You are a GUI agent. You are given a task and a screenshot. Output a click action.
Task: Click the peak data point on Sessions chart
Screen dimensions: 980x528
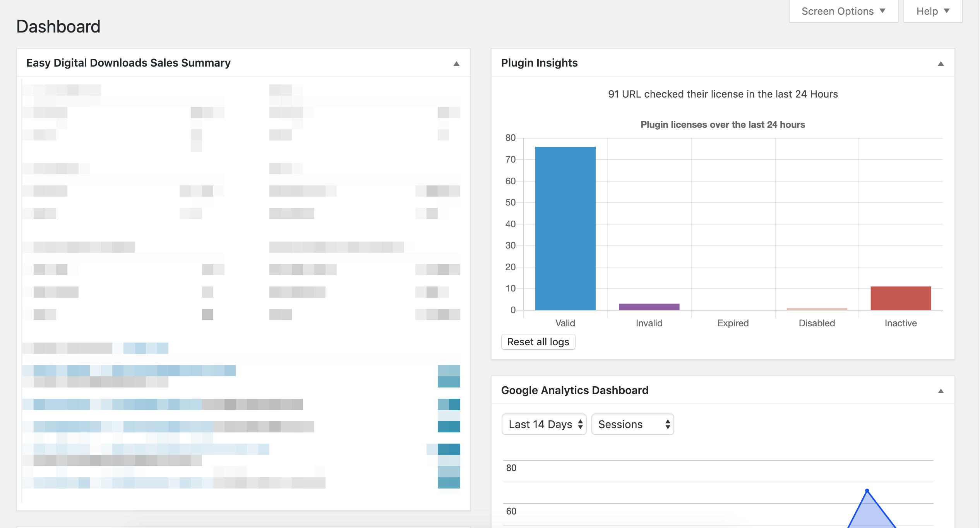click(867, 490)
